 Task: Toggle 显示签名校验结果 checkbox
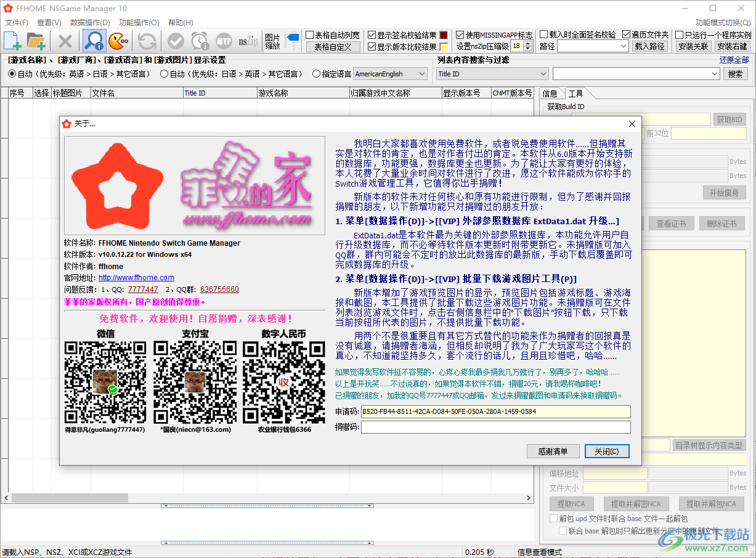click(372, 35)
